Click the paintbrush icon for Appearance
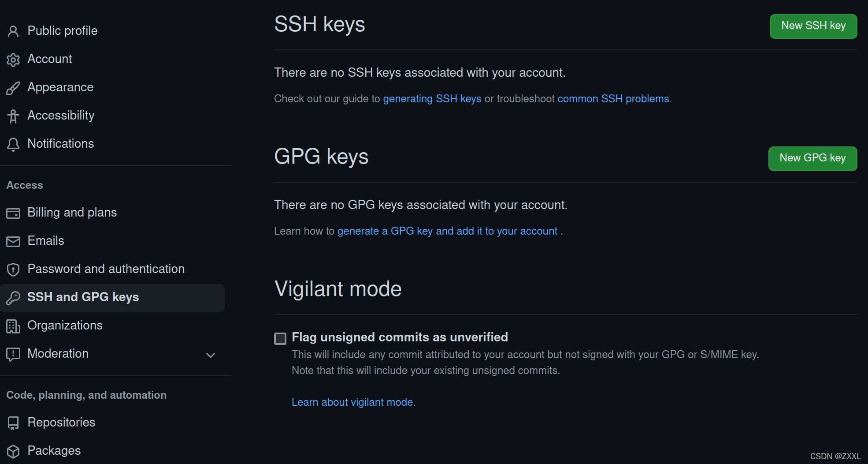 click(x=13, y=88)
